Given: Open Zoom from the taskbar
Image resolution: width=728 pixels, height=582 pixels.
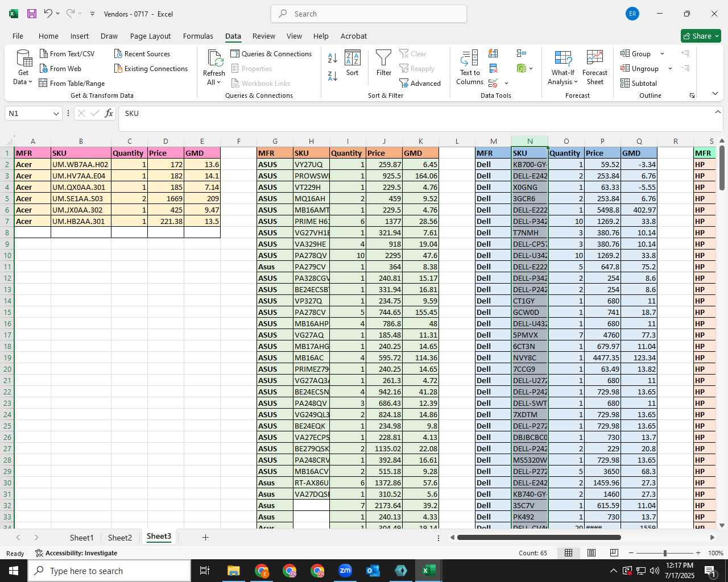Looking at the screenshot, I should click(345, 571).
